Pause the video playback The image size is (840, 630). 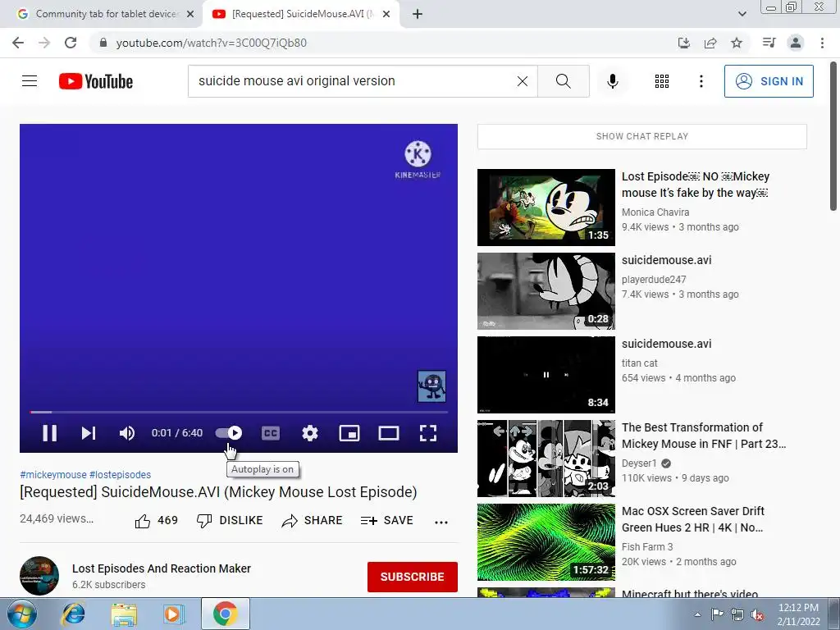(49, 433)
